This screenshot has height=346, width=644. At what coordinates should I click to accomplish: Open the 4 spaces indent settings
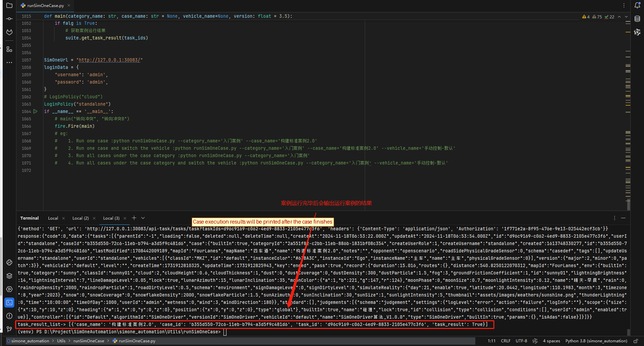tap(551, 341)
